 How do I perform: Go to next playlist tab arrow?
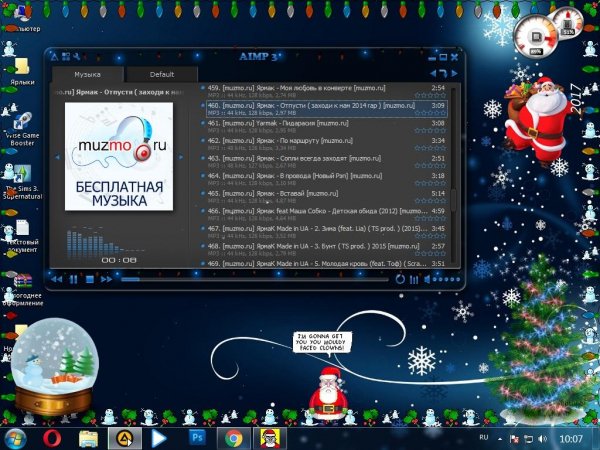tap(454, 73)
